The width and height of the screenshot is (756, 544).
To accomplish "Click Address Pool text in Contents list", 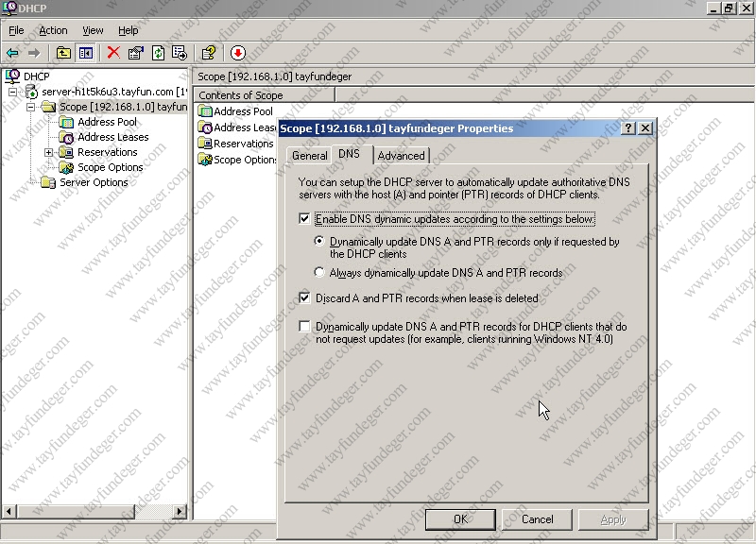I will coord(244,111).
